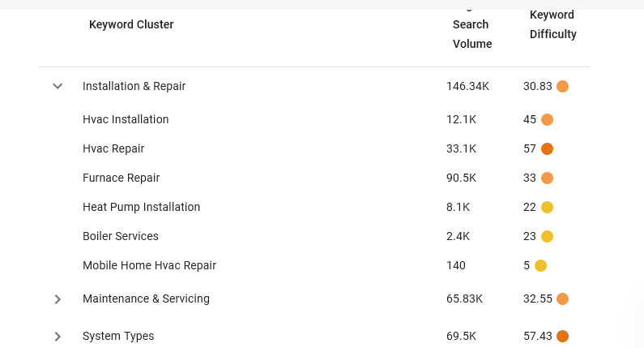Click the Maintenance & Servicing difficulty dot
Screen dimensions: 644x348
click(562, 299)
